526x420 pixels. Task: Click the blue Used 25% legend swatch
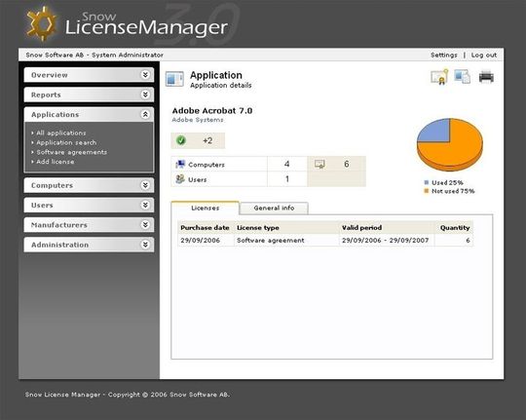click(x=427, y=182)
